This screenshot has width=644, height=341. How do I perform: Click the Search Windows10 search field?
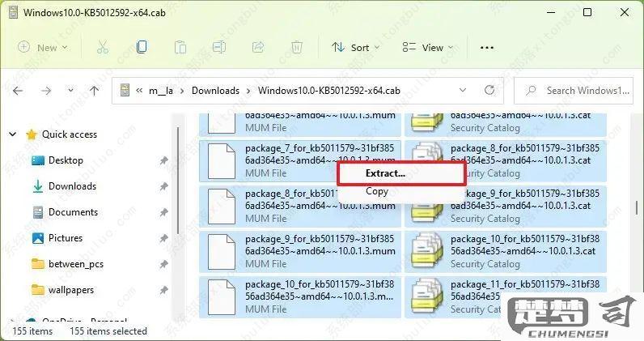[x=574, y=91]
